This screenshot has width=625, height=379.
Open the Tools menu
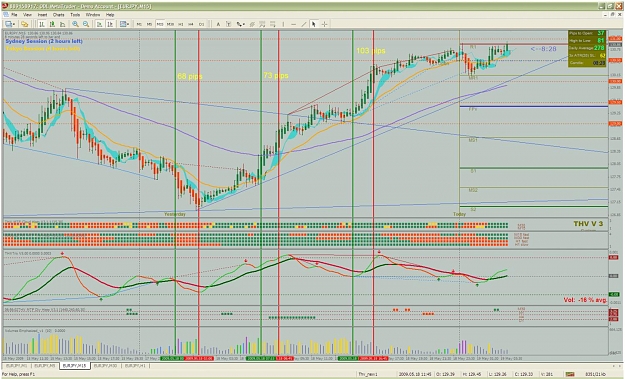75,15
